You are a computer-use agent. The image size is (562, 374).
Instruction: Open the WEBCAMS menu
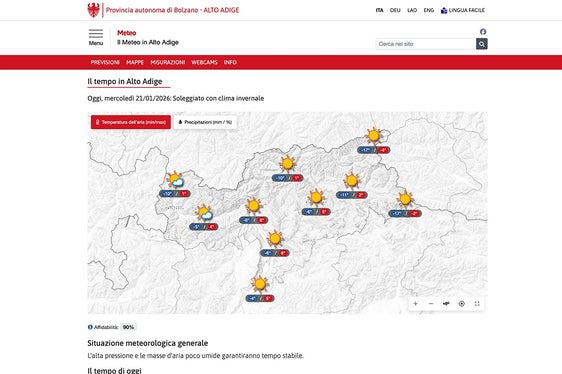click(x=204, y=62)
